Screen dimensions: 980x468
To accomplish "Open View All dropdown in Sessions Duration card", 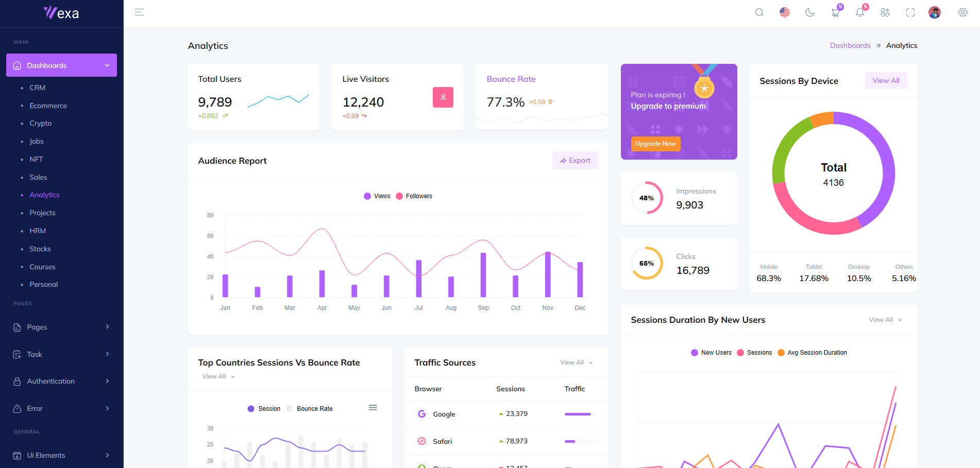I will pos(885,320).
